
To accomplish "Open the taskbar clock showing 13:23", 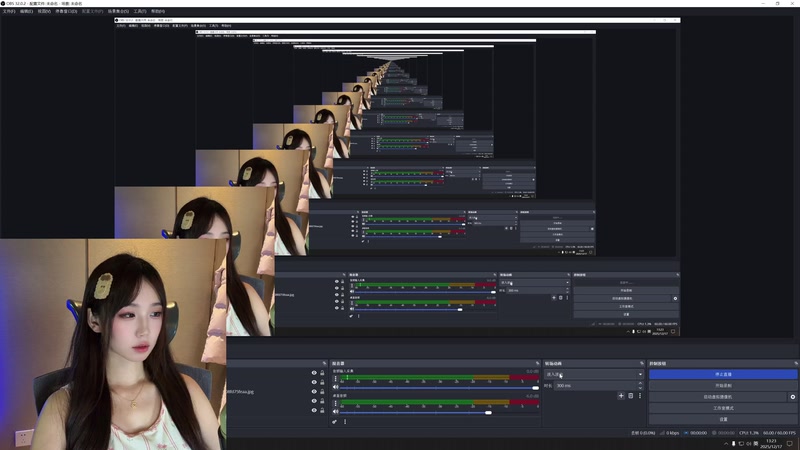I will pos(771,443).
